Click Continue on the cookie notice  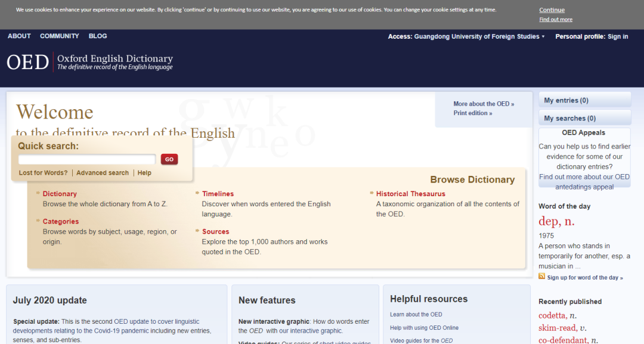click(x=552, y=10)
